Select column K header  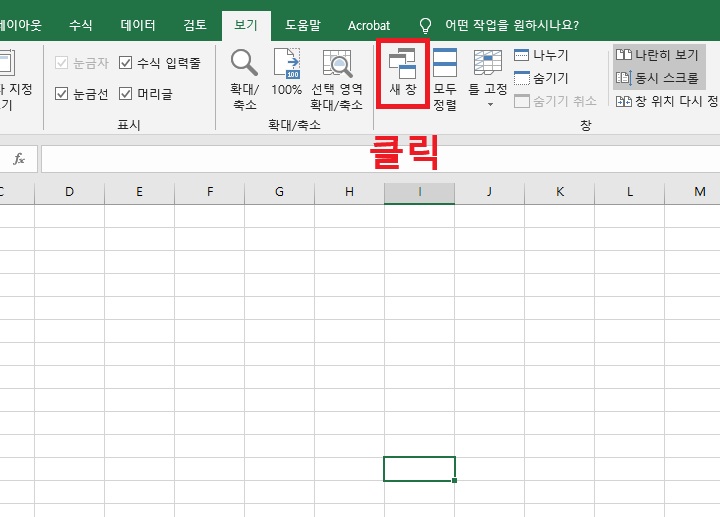[x=560, y=192]
